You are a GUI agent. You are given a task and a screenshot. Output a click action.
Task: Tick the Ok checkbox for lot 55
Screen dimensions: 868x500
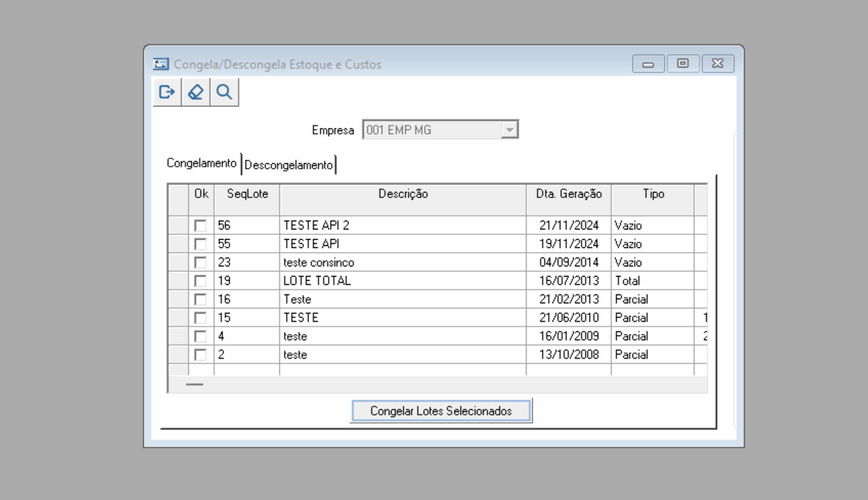[x=200, y=244]
